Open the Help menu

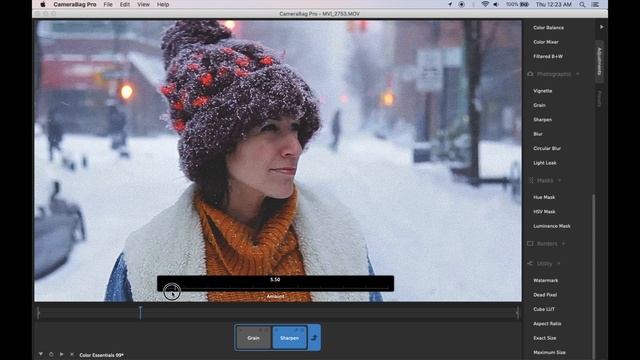[x=163, y=4]
